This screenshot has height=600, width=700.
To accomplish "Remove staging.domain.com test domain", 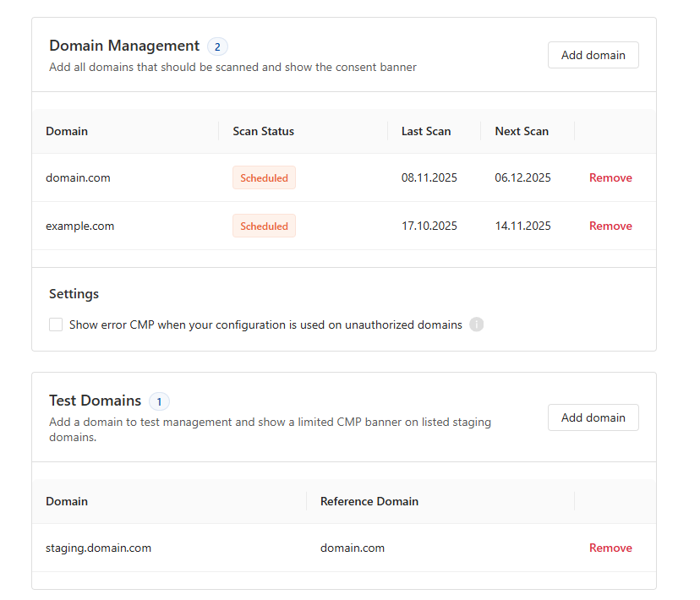I will (x=610, y=548).
